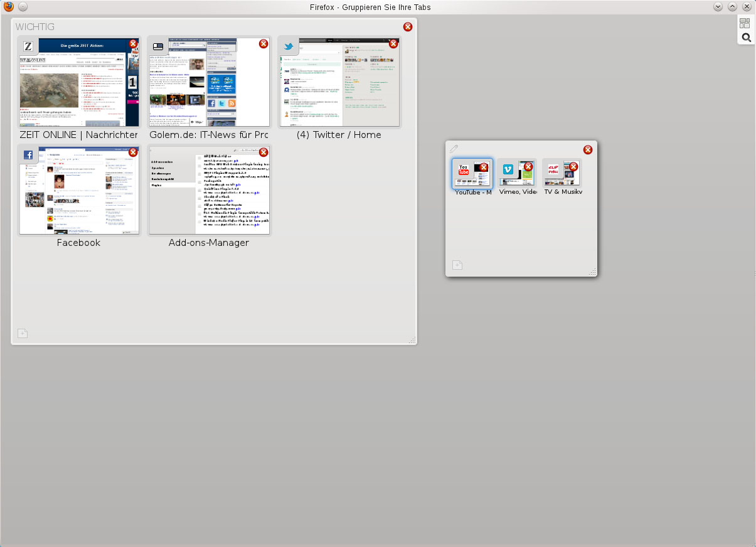Close the Vimeo tab in the small group
Viewport: 756px width, 547px height.
528,166
